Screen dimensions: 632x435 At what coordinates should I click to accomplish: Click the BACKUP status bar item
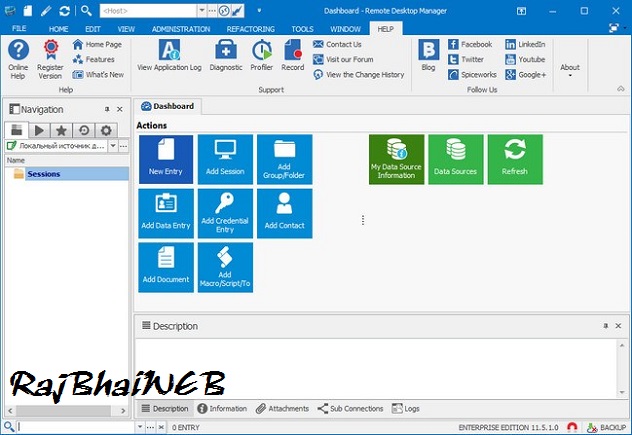[x=607, y=427]
